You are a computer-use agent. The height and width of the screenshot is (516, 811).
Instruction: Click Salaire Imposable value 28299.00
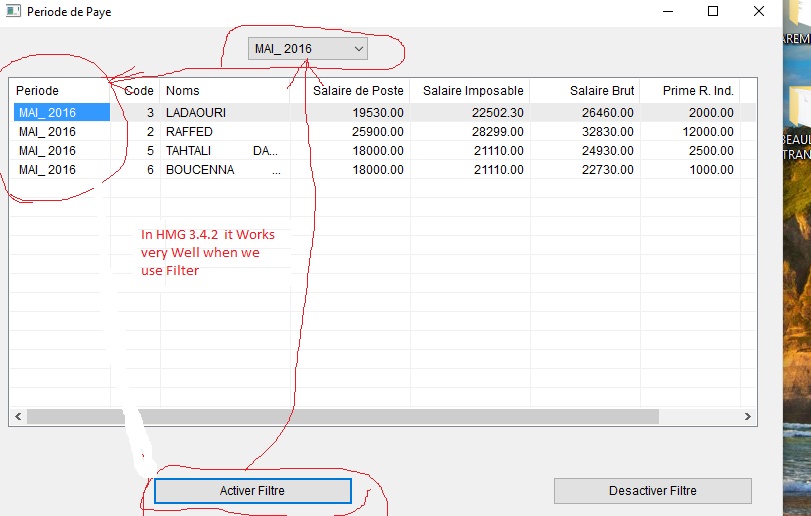click(x=498, y=131)
